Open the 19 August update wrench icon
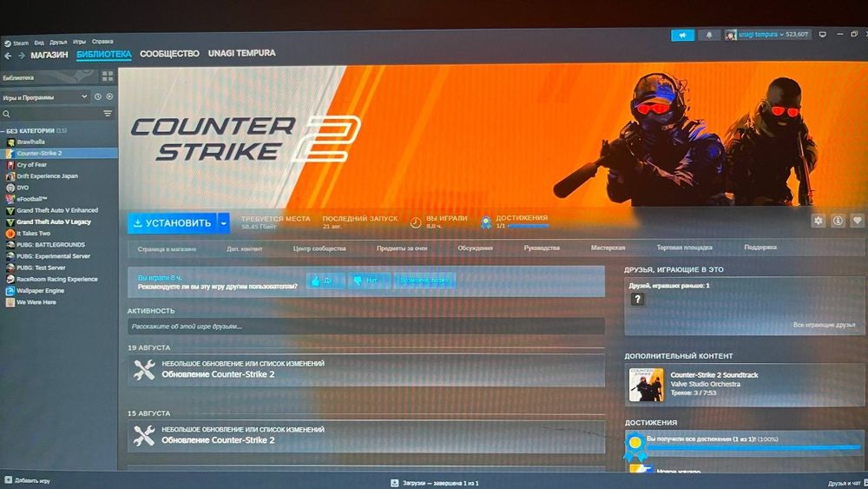This screenshot has width=868, height=489. click(144, 369)
